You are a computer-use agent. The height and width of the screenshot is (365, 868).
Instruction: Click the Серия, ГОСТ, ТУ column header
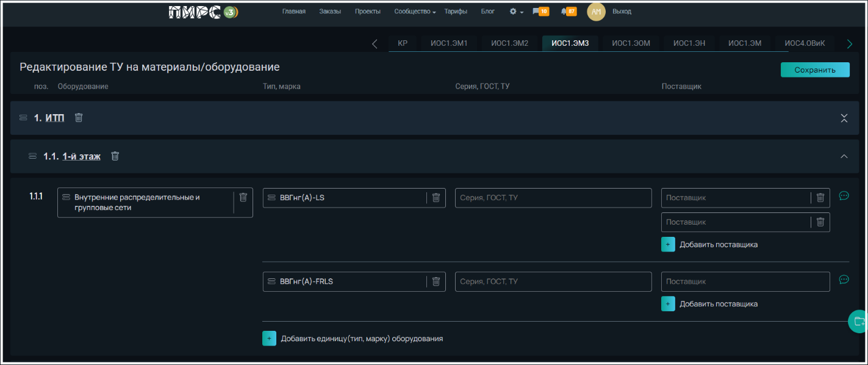482,87
